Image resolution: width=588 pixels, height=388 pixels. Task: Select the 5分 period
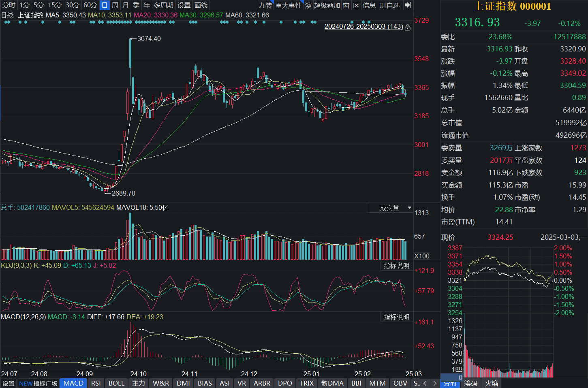point(38,5)
